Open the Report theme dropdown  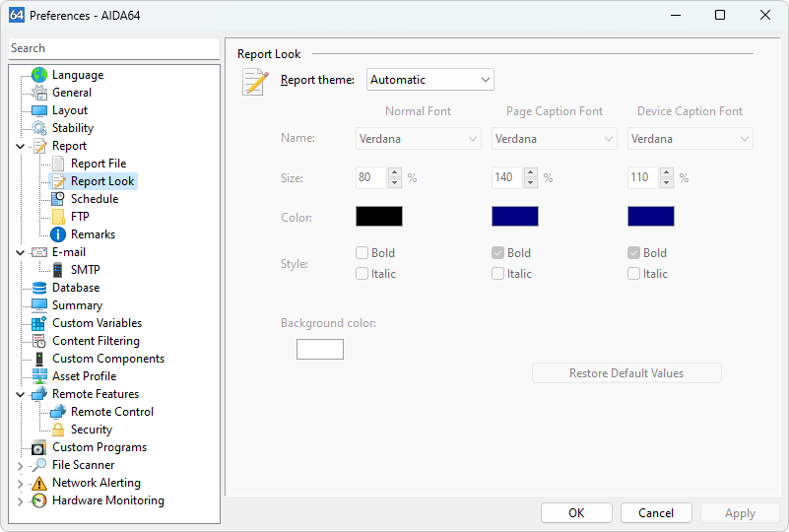pyautogui.click(x=430, y=80)
